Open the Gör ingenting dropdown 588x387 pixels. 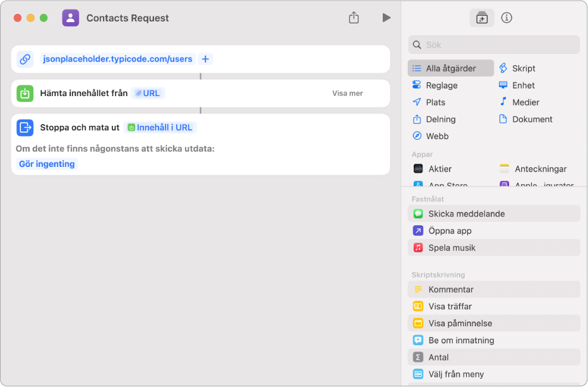(47, 164)
